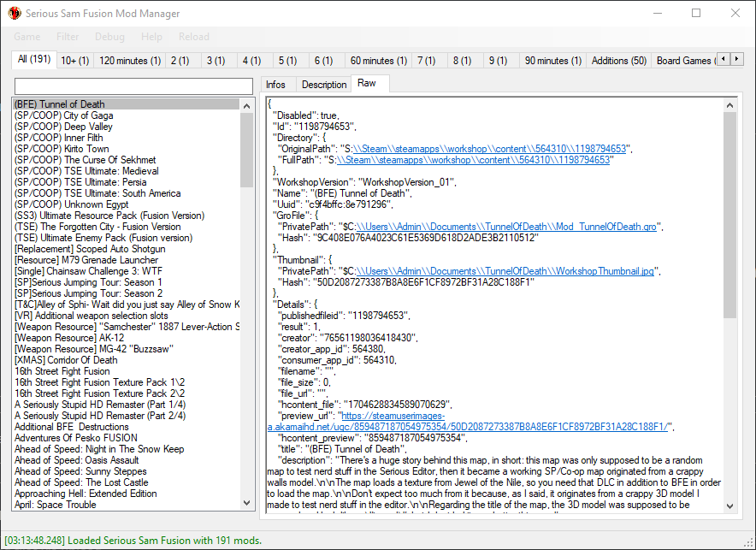Click the Raw panel scrollbar thumb
This screenshot has width=756, height=550.
(x=730, y=215)
